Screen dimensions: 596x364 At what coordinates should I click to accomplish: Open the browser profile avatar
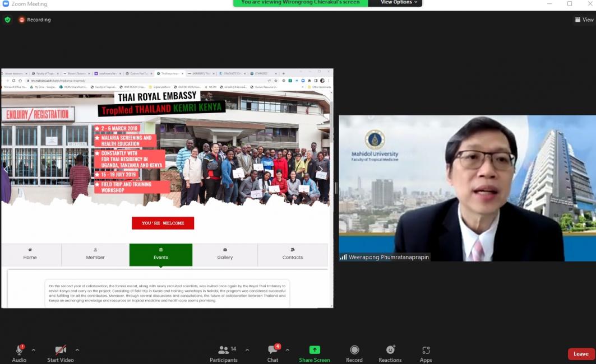(x=323, y=81)
